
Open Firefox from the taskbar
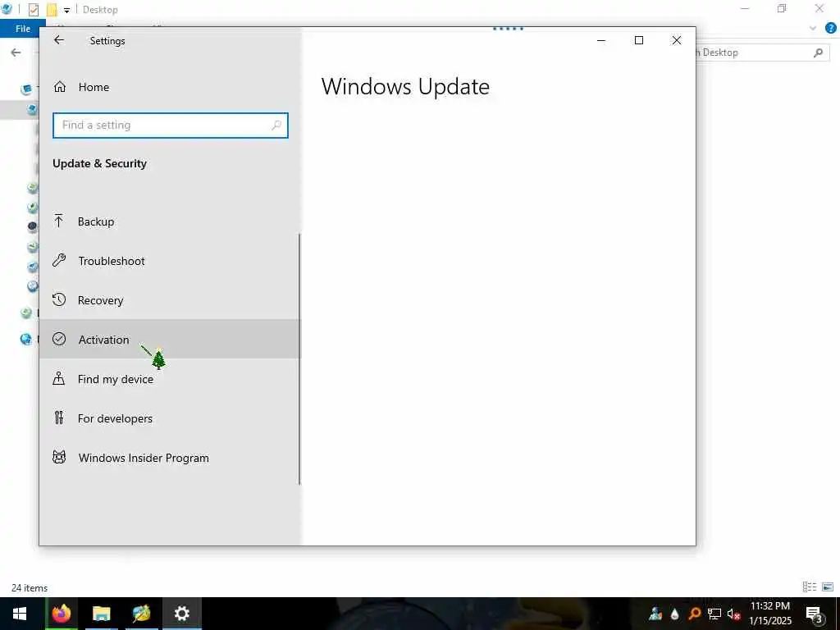click(x=61, y=614)
